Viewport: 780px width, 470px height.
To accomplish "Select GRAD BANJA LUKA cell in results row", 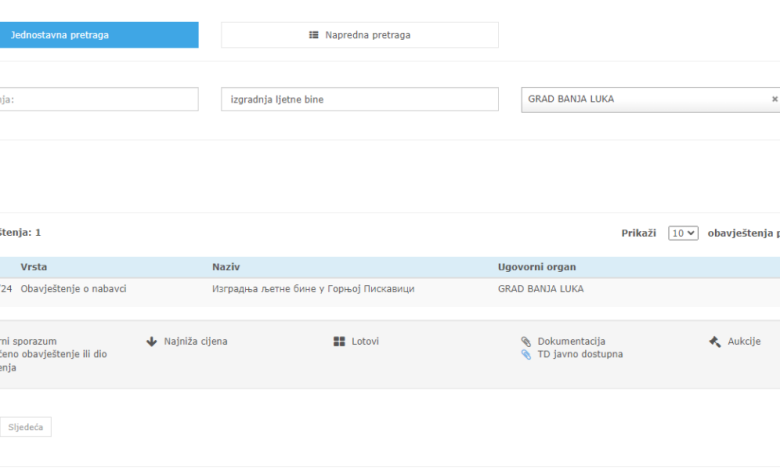I will coord(540,289).
